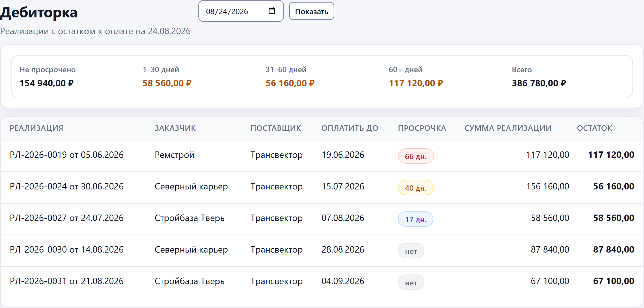
Task: Click due date 28.08.2026
Action: tap(343, 250)
